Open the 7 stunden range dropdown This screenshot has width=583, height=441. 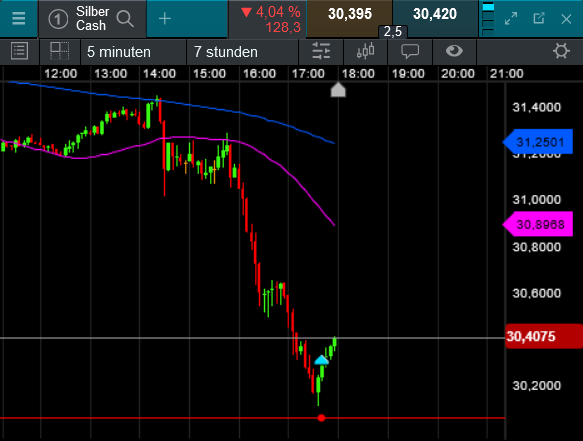(x=242, y=52)
